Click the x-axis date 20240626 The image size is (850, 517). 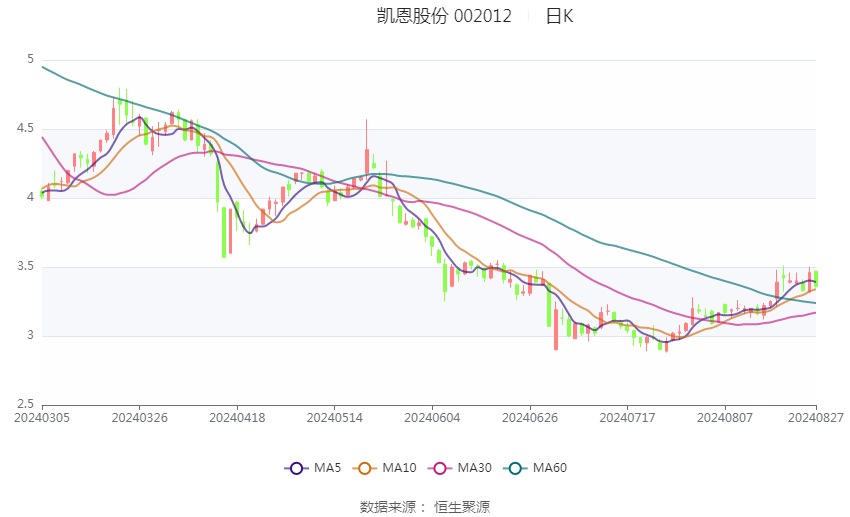pos(530,418)
